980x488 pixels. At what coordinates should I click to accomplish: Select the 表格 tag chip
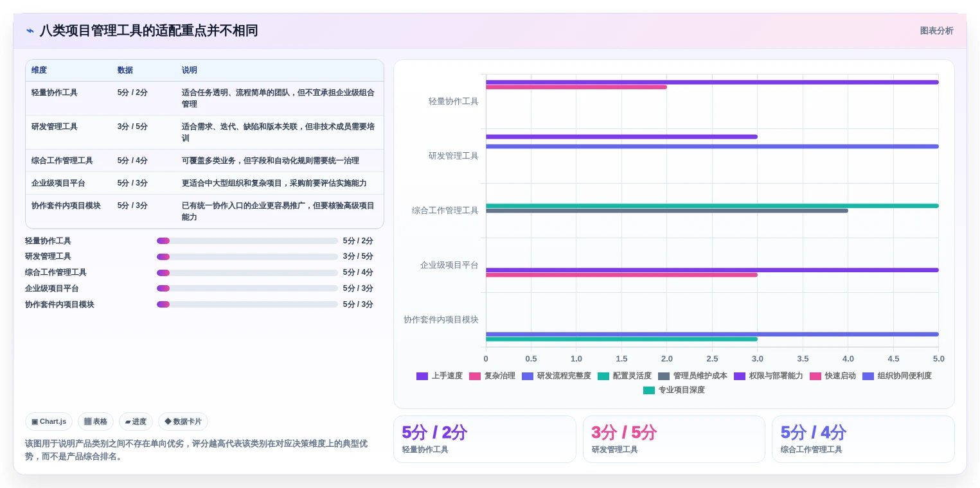click(96, 422)
